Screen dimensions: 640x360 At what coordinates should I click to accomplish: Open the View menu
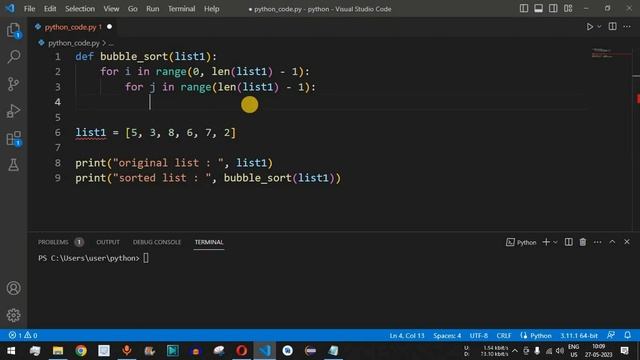111,9
